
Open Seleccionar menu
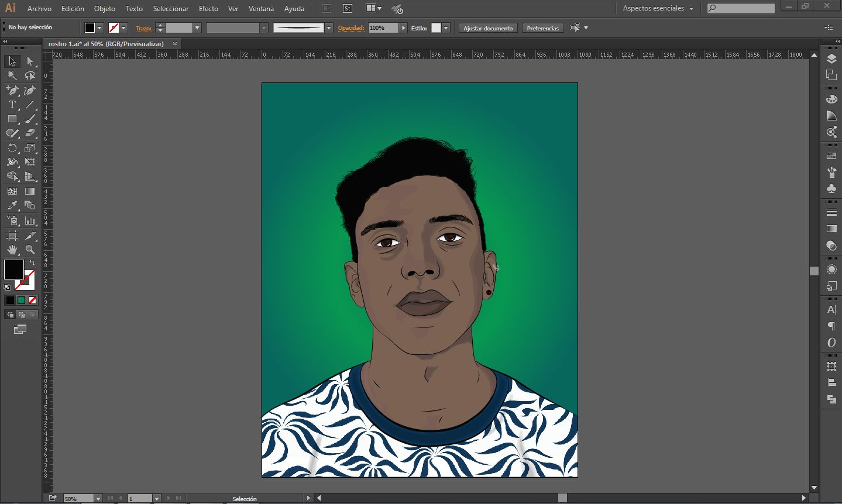[171, 9]
